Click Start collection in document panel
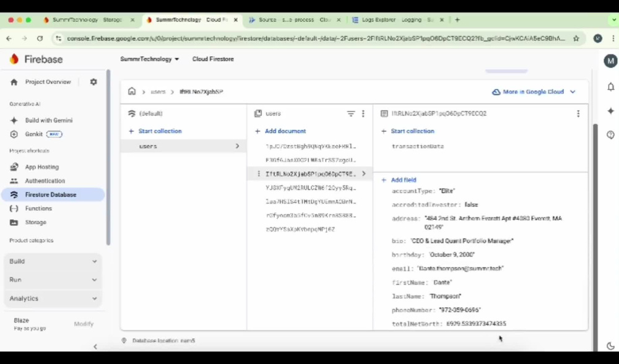This screenshot has width=619, height=364. 407,131
